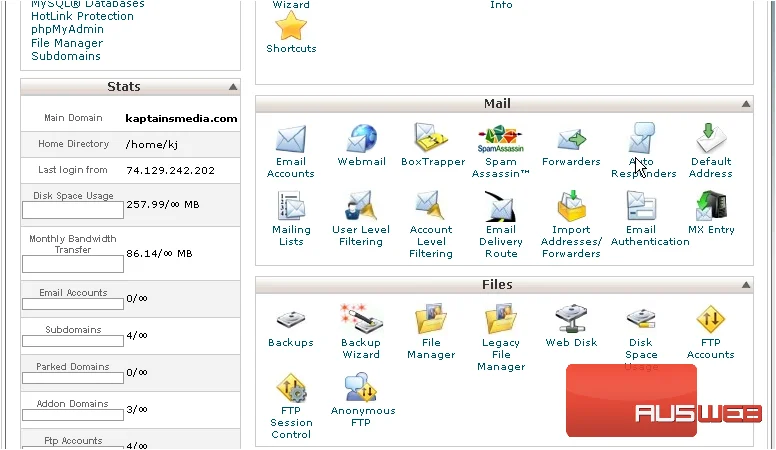Open the MX Entry icon
This screenshot has height=450, width=776.
(711, 205)
